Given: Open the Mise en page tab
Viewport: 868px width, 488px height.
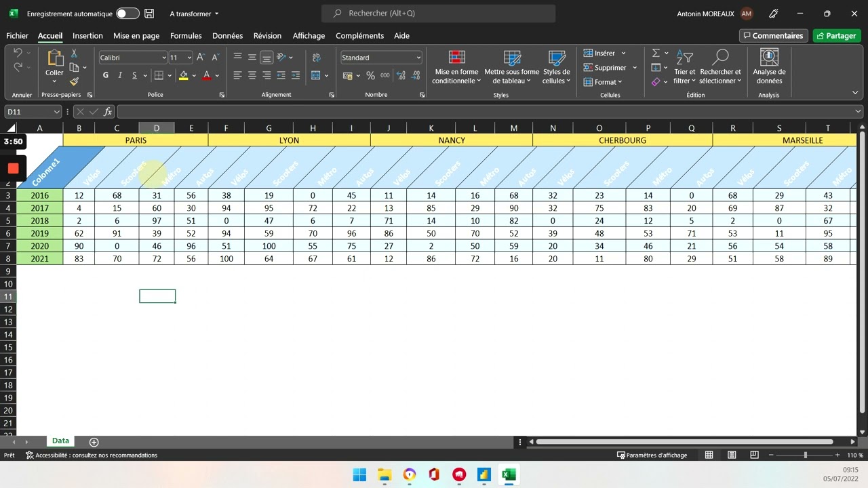Looking at the screenshot, I should point(136,36).
